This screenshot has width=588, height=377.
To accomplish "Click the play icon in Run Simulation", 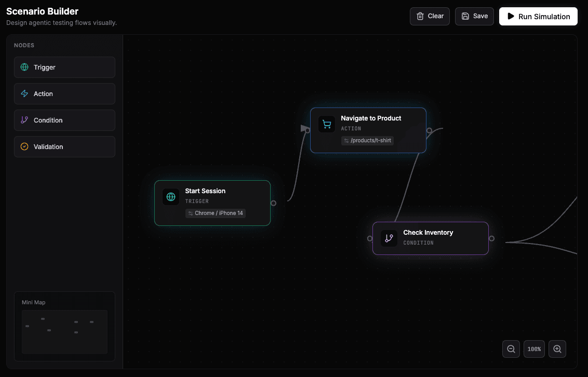I will (x=511, y=16).
